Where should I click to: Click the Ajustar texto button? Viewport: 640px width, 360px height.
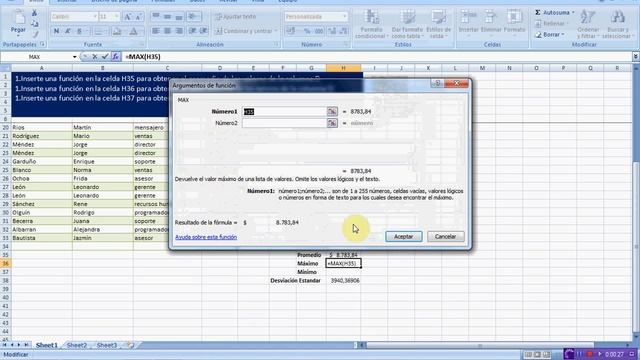tap(236, 17)
